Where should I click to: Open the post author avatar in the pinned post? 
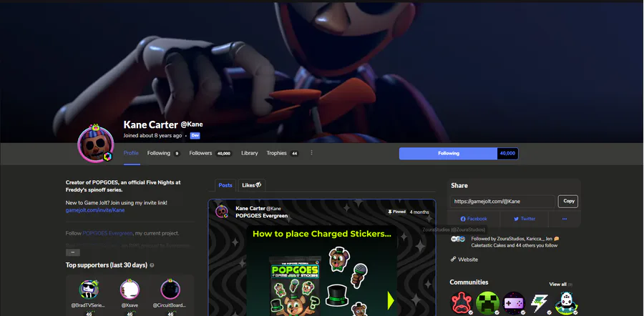222,212
